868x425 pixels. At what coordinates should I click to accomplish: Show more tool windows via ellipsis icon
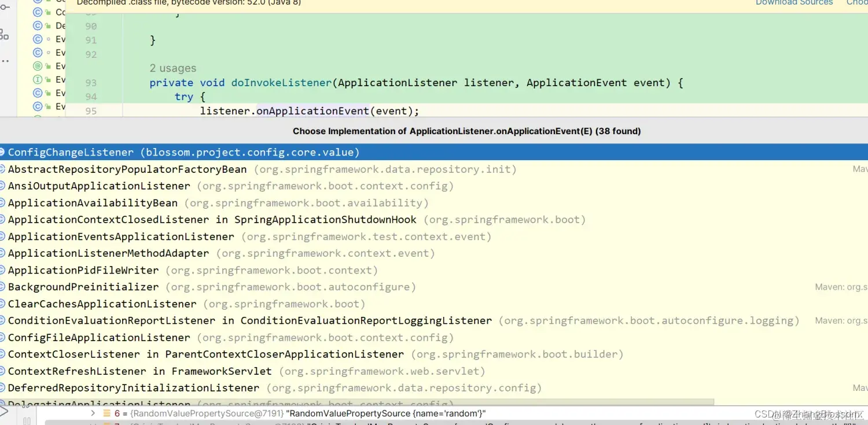(x=4, y=60)
